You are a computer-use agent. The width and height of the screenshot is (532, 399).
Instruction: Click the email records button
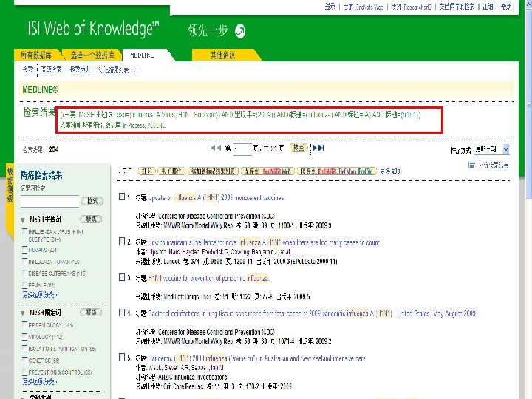pos(171,171)
